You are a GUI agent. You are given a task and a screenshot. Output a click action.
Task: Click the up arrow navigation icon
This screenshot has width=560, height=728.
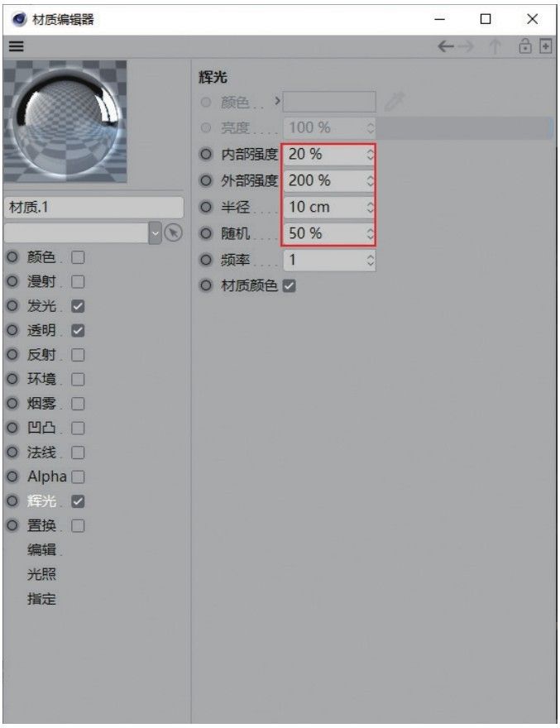tap(495, 46)
